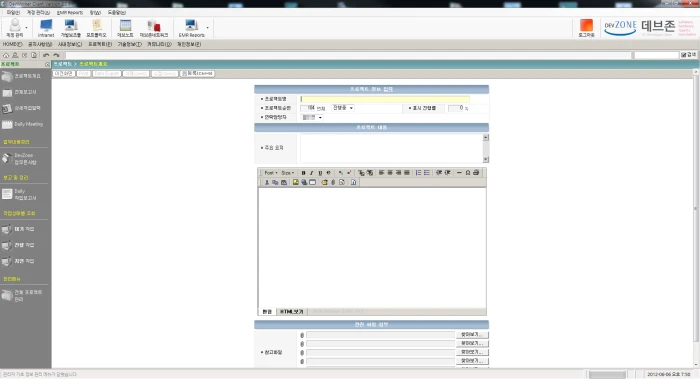Open DevZone item in sidebar
The image size is (700, 379).
pyautogui.click(x=20, y=158)
